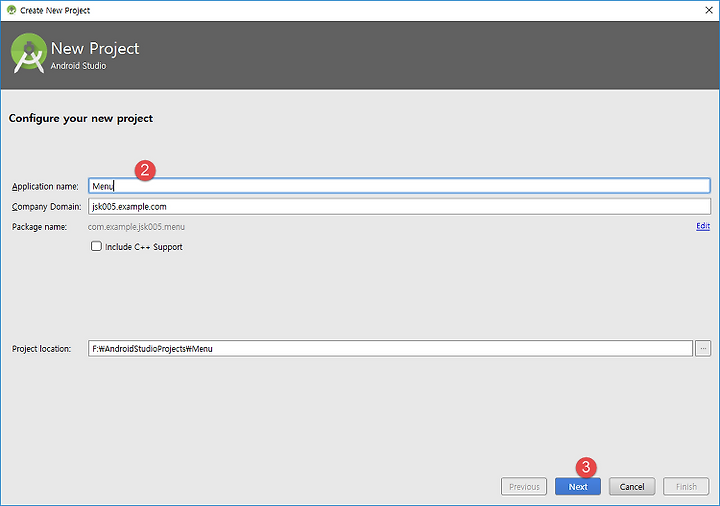Click the package name text com.example.jsk005.menu
720x506 pixels.
136,227
